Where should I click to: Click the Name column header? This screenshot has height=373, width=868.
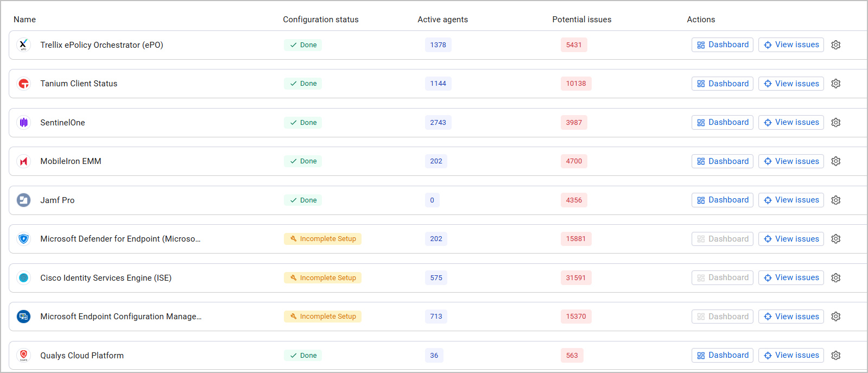(24, 20)
